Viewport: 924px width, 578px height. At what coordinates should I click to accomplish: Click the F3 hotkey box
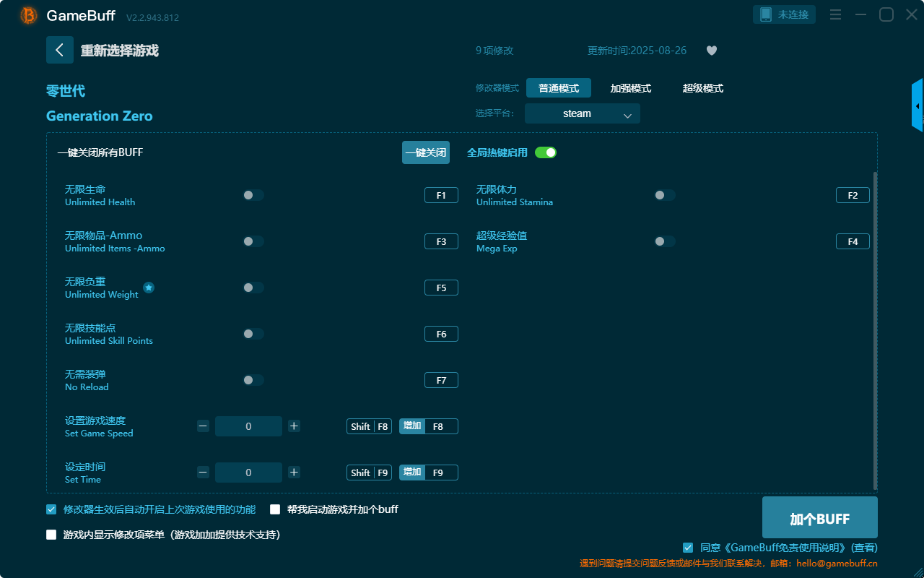[x=441, y=241]
